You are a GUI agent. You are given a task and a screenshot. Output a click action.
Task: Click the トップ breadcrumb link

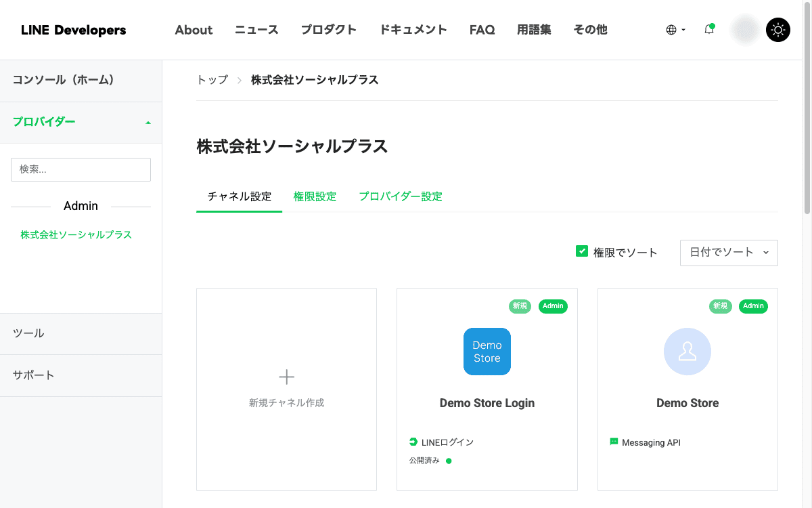pos(212,80)
